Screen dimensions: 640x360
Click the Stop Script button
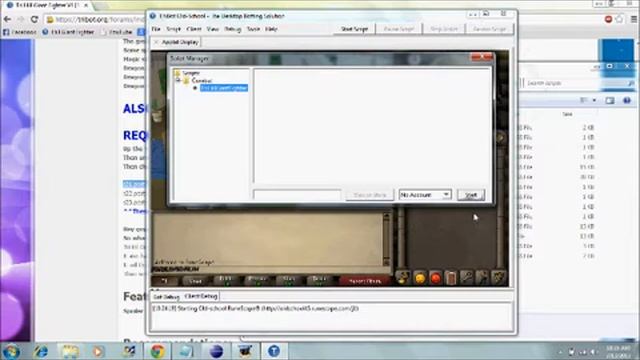pos(444,29)
